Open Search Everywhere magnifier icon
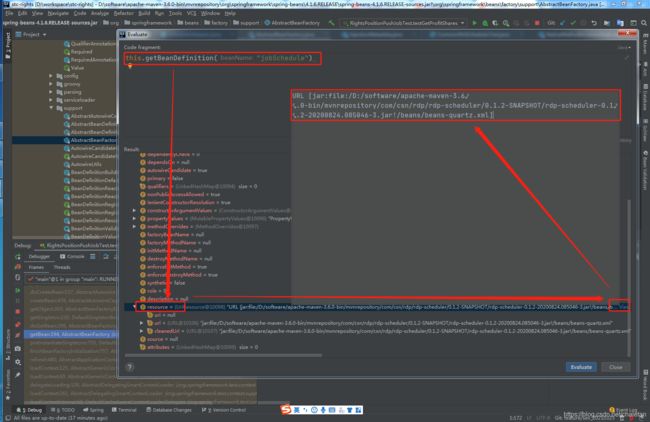 tap(644, 23)
